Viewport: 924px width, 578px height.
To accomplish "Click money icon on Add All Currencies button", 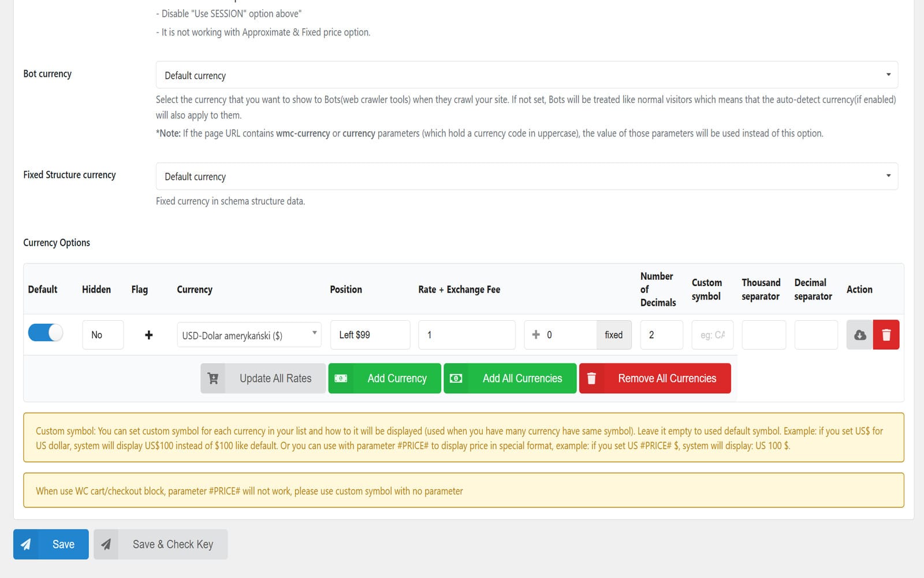I will click(x=456, y=379).
